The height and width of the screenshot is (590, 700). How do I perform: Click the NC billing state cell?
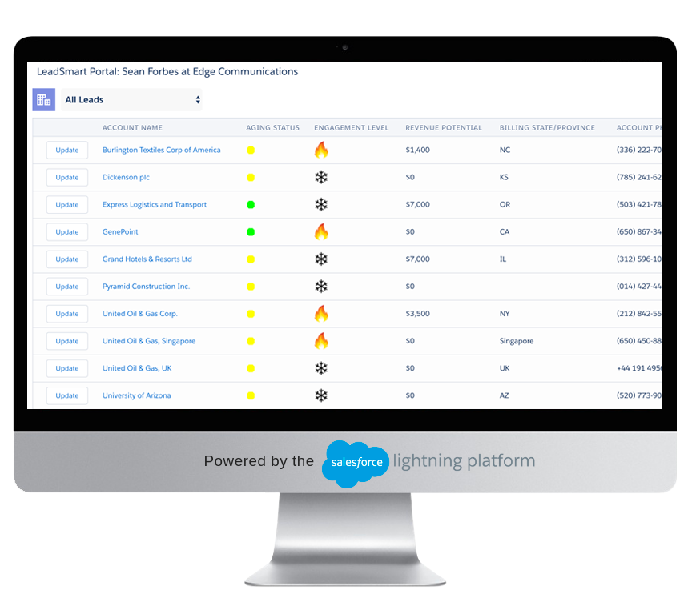505,150
